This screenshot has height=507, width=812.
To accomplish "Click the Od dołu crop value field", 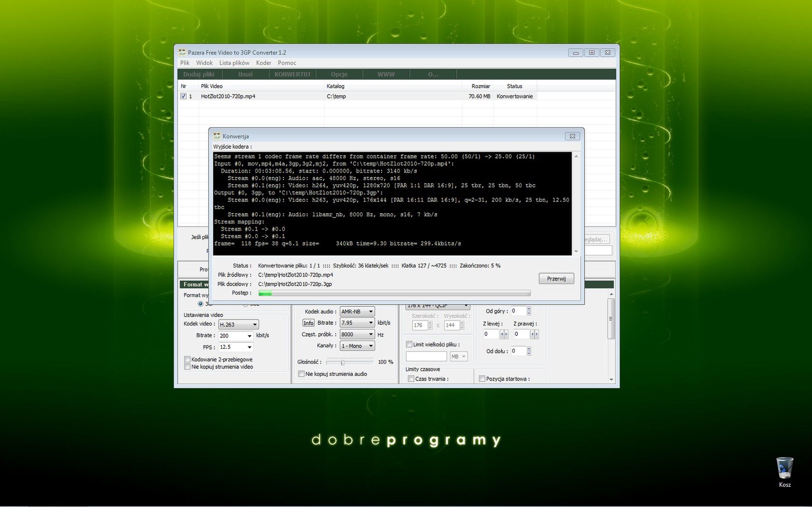I will [518, 351].
